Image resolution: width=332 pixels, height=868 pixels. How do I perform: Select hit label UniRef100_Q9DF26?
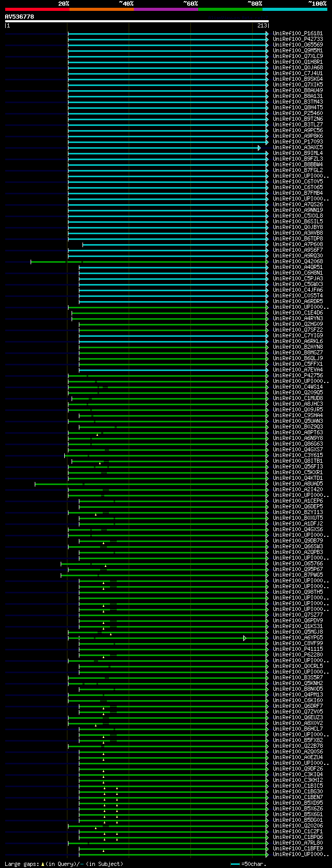pos(298,769)
